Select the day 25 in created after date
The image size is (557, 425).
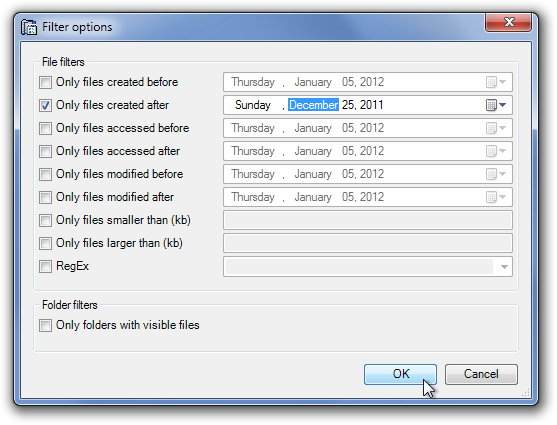pos(348,105)
